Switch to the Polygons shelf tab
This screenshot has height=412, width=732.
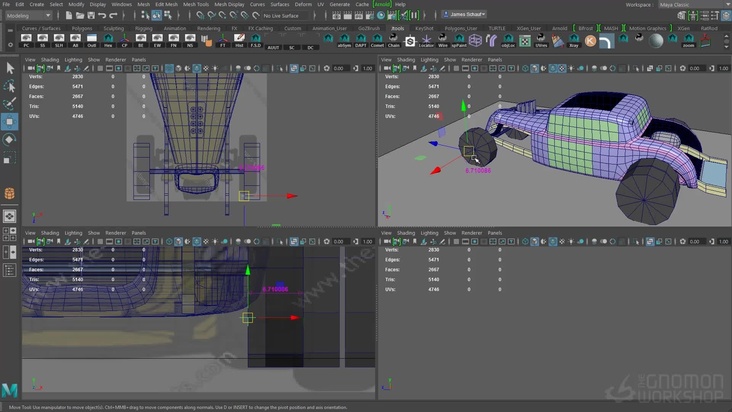click(x=80, y=28)
